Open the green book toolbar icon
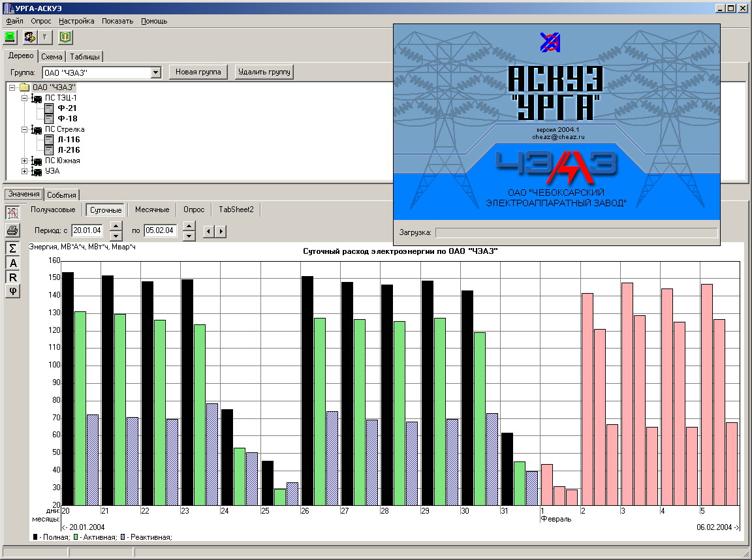The width and height of the screenshot is (752, 560). pos(65,37)
